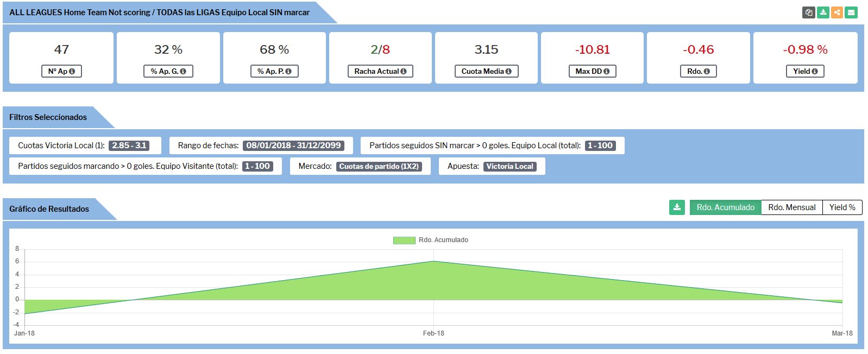Click the Filtros Seleccionados heading
Viewport: 868px width, 354px height.
(x=48, y=117)
